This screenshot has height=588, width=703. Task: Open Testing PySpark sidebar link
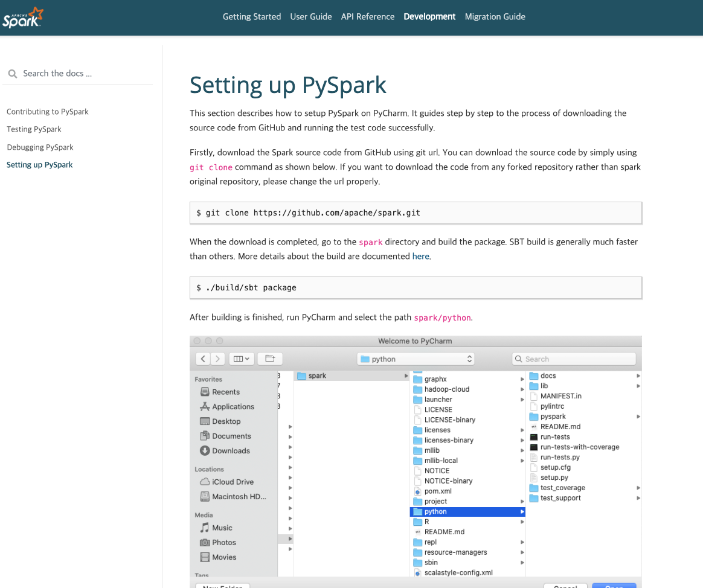click(34, 129)
